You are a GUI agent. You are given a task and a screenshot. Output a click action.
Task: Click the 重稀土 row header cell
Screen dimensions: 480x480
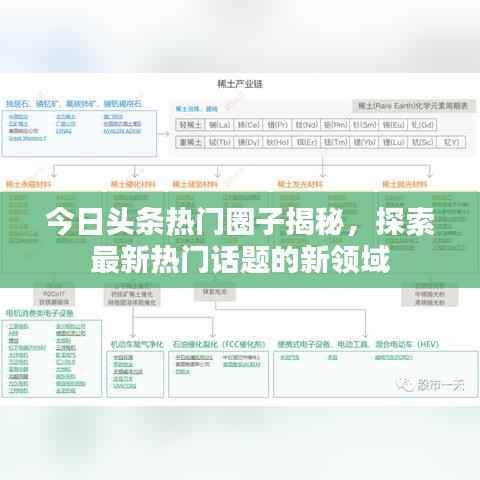190,142
